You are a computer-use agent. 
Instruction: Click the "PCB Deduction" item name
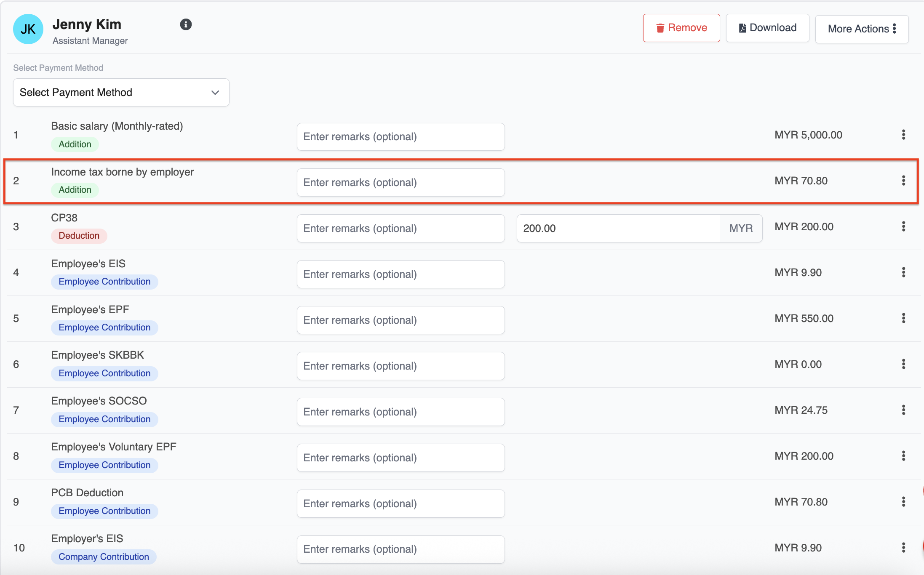(x=87, y=493)
